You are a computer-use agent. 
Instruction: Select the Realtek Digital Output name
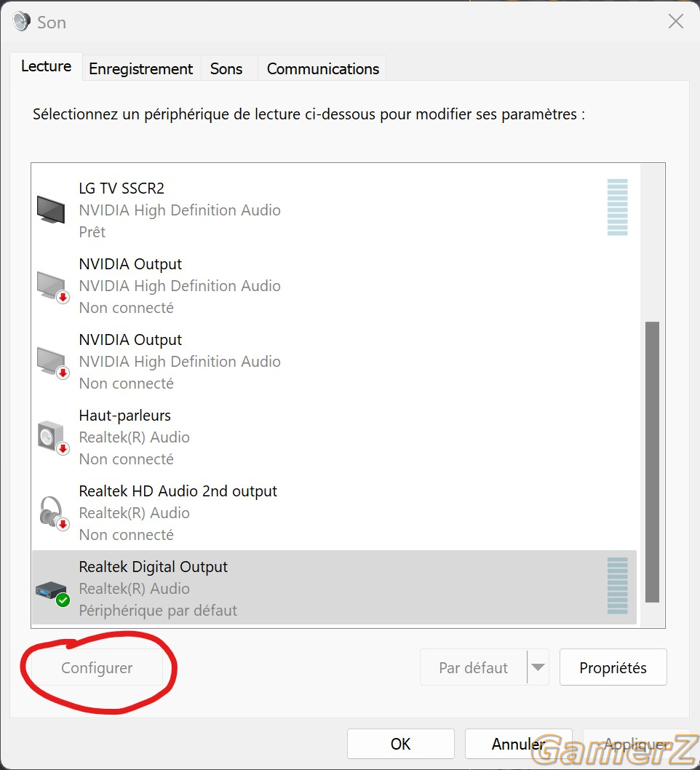tap(153, 567)
